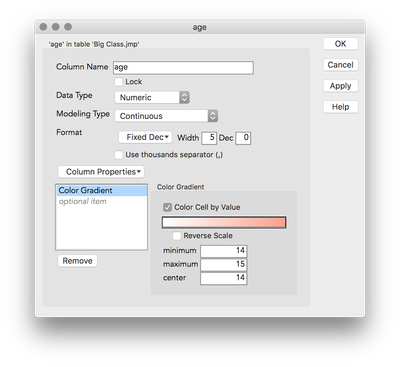Toggle Use thousands separator checkbox
This screenshot has width=400, height=367.
pos(118,155)
